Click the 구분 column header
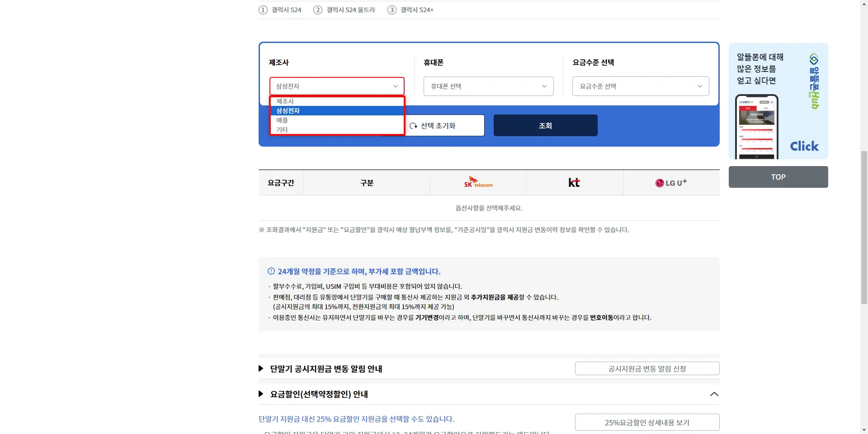Screen dimensions: 868x434 point(367,183)
